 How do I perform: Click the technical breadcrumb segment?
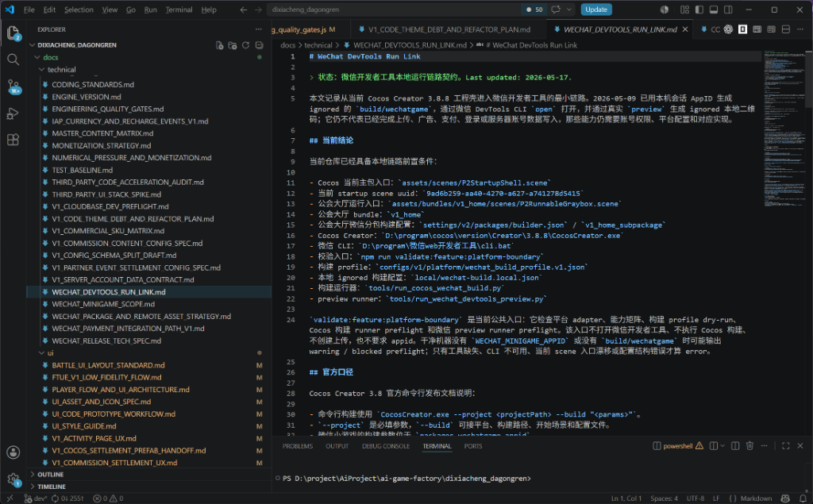pos(318,45)
